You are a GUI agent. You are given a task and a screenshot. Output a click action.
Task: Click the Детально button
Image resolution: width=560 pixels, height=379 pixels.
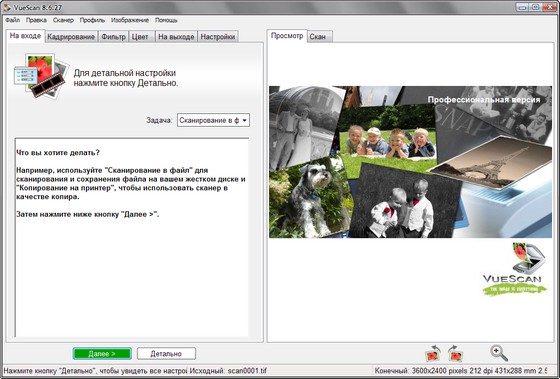point(166,354)
